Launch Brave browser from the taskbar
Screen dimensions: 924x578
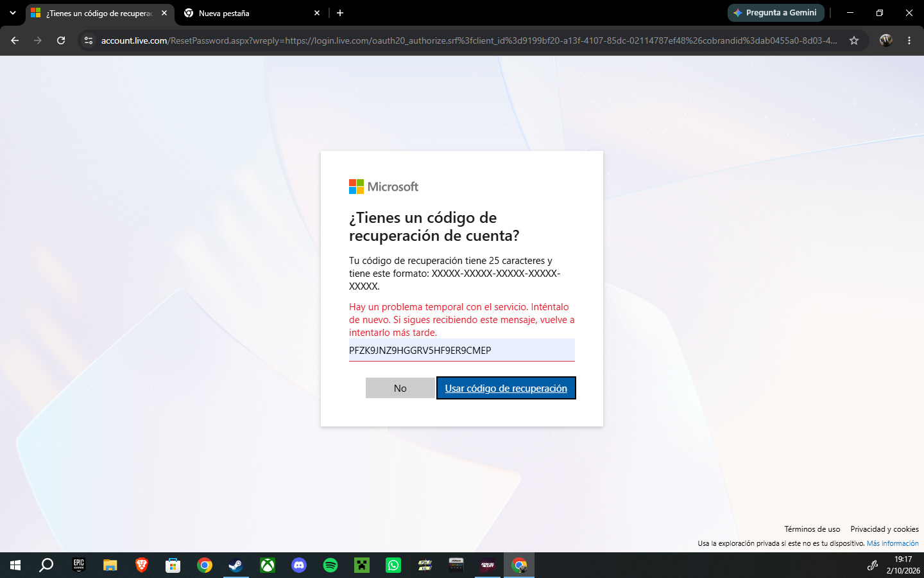[142, 565]
